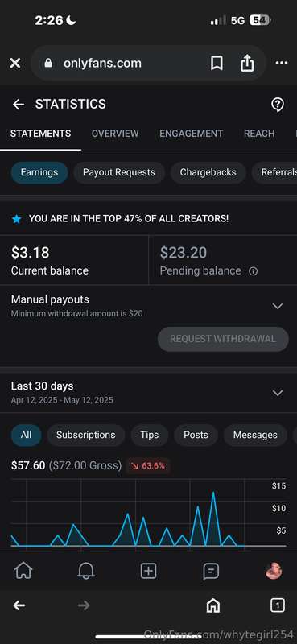The image size is (297, 644).
Task: Open the profile avatar thumbnail
Action: coord(274,571)
